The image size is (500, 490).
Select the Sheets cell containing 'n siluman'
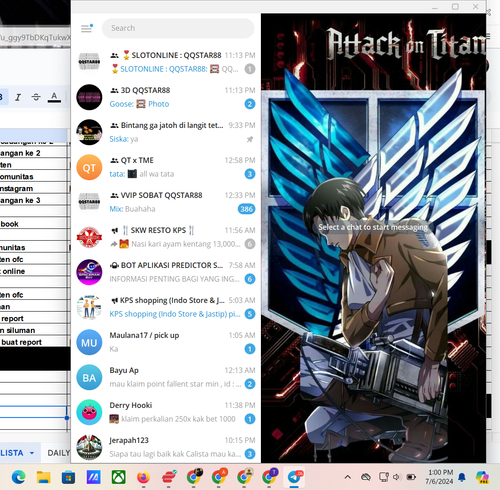[34, 330]
